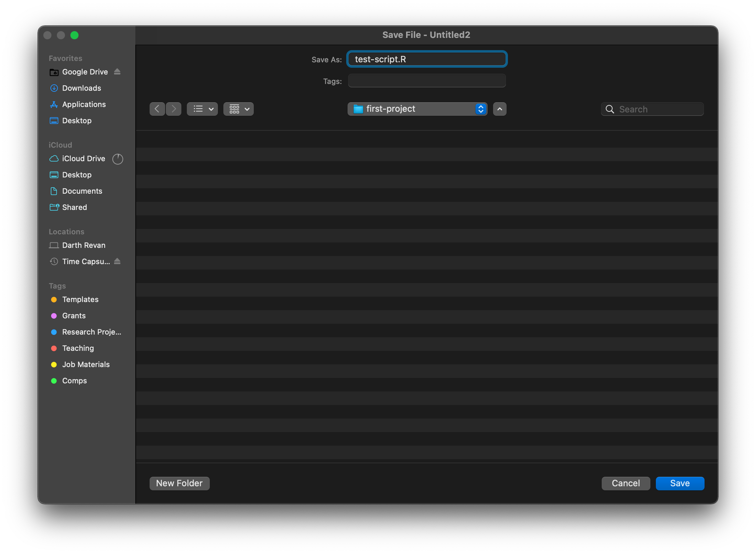Collapse the save dialog with chevron button
This screenshot has height=554, width=756.
(499, 109)
